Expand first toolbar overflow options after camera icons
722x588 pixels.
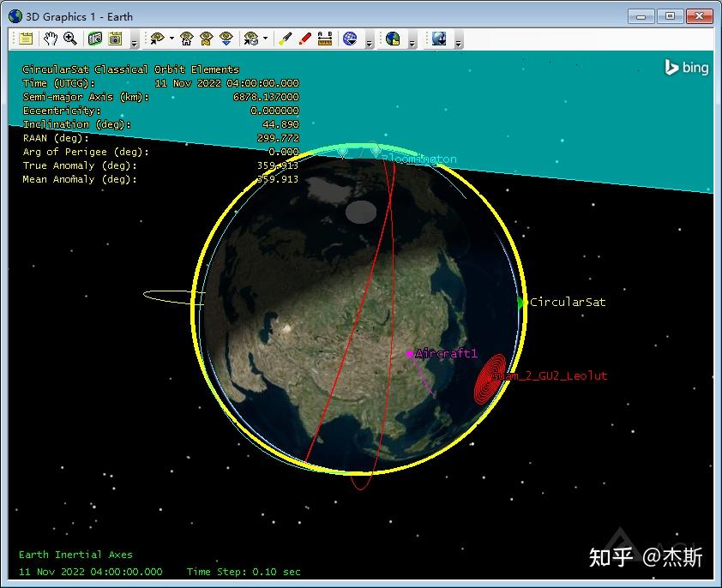point(134,40)
